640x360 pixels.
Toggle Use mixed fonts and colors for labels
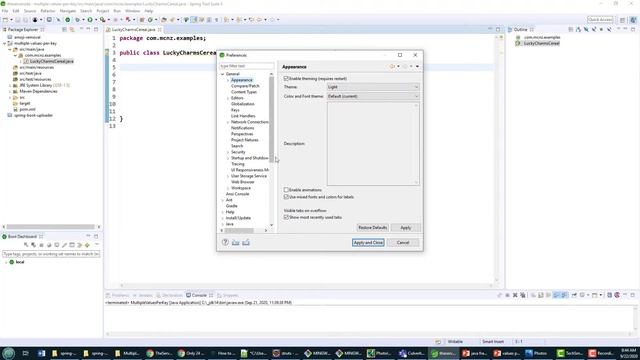click(286, 197)
